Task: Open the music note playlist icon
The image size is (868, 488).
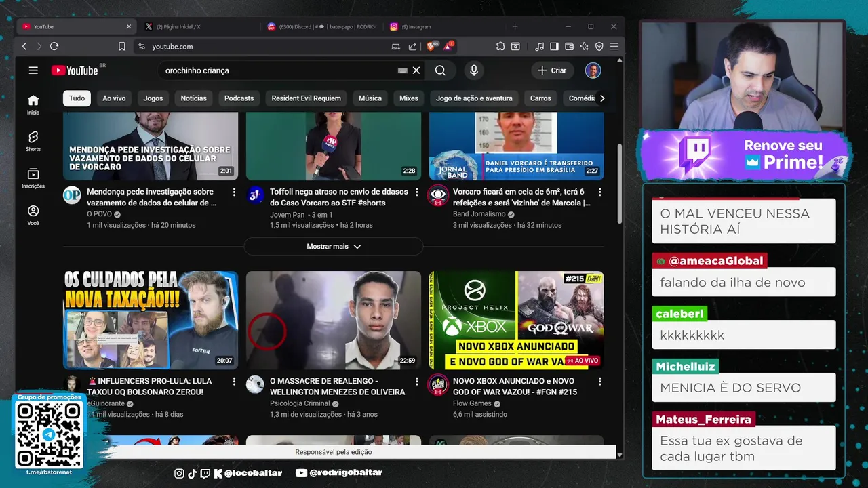Action: (539, 46)
